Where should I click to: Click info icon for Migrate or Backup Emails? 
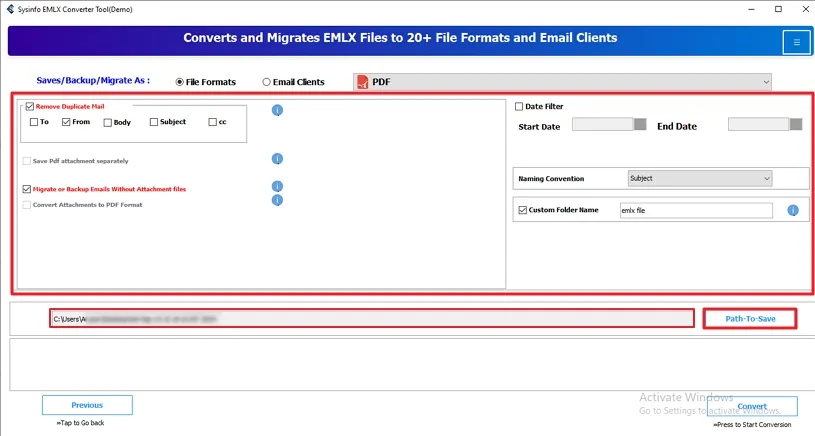(277, 186)
